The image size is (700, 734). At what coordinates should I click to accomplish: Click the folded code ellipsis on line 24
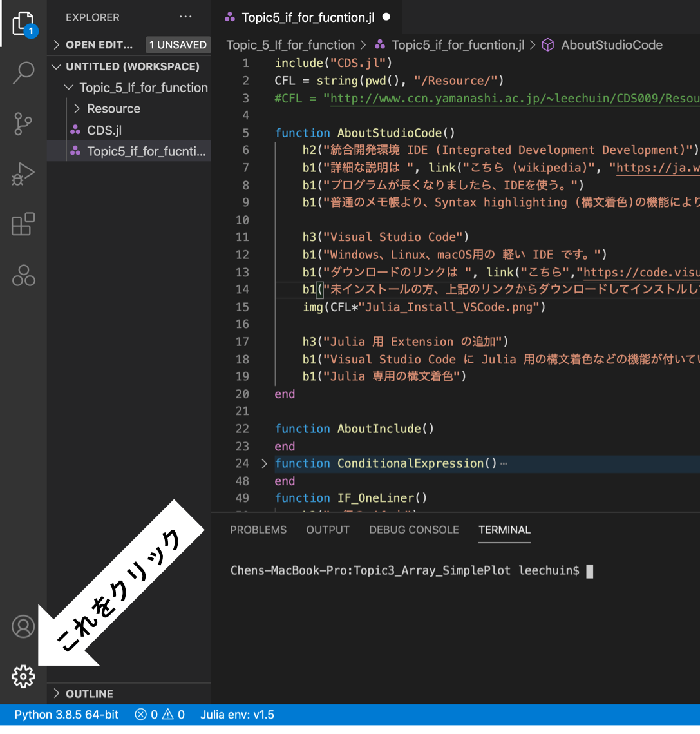(x=504, y=464)
